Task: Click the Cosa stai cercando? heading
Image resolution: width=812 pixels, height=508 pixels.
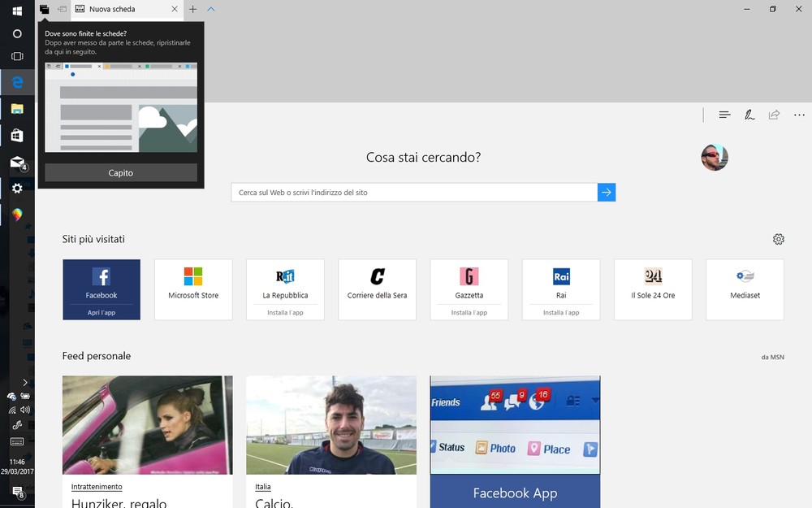Action: (x=424, y=157)
